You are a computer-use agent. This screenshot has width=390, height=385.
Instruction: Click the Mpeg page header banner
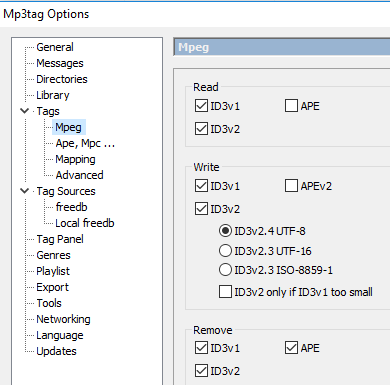282,47
